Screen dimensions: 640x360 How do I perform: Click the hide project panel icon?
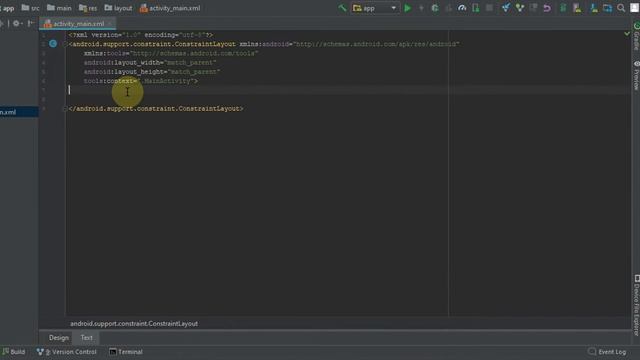pos(31,24)
